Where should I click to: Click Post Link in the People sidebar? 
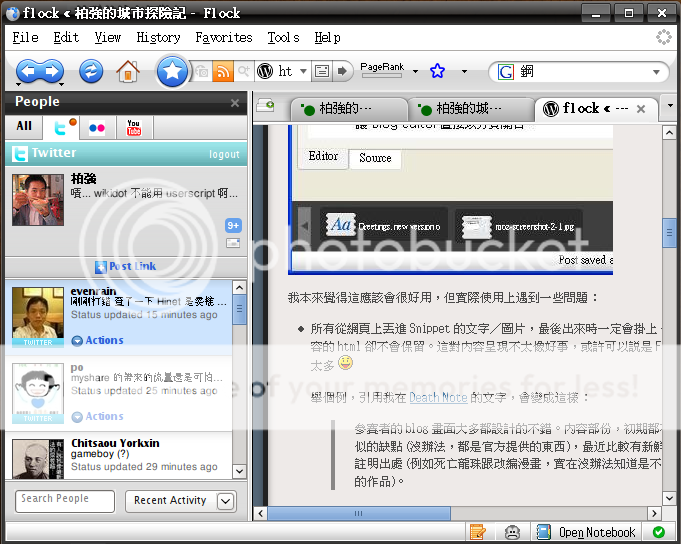point(126,267)
